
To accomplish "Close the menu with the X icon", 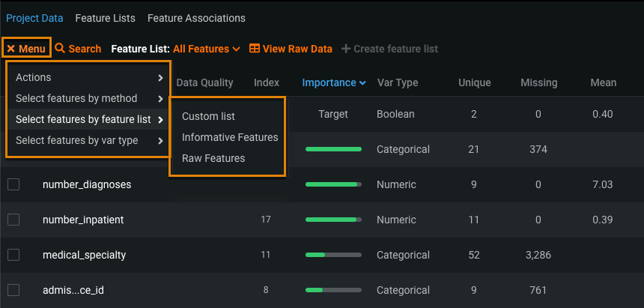I will pos(11,49).
